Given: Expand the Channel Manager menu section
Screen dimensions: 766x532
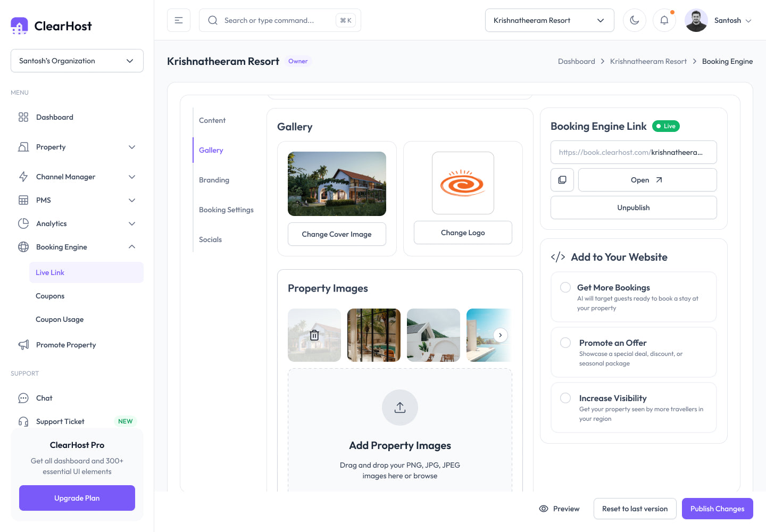Looking at the screenshot, I should (x=77, y=177).
